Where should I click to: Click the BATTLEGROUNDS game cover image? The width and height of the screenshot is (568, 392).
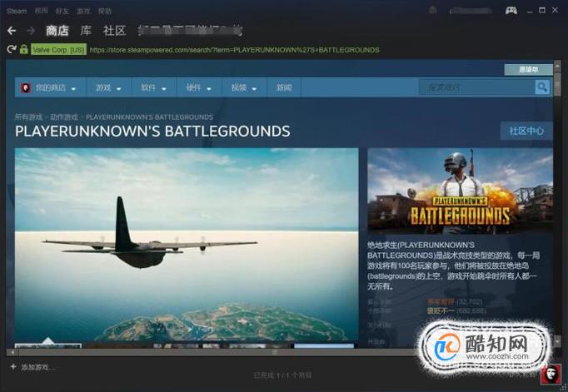pyautogui.click(x=460, y=191)
